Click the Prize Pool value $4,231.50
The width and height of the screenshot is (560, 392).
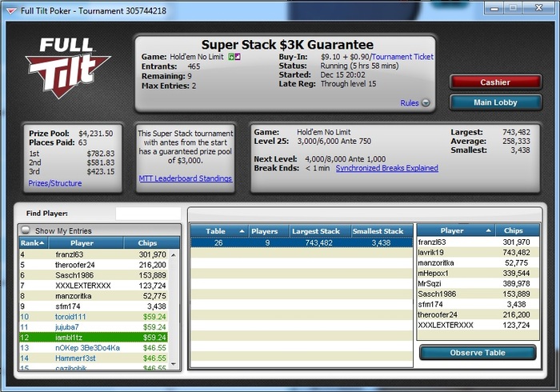[x=96, y=134]
